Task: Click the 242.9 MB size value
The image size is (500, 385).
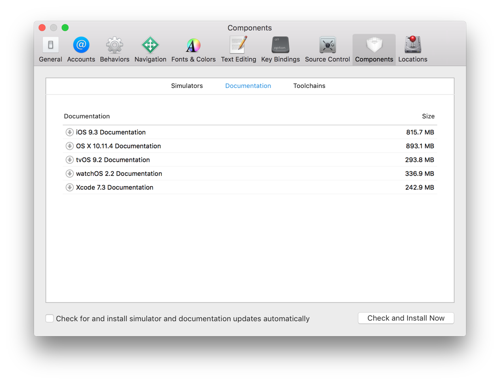Action: point(420,187)
